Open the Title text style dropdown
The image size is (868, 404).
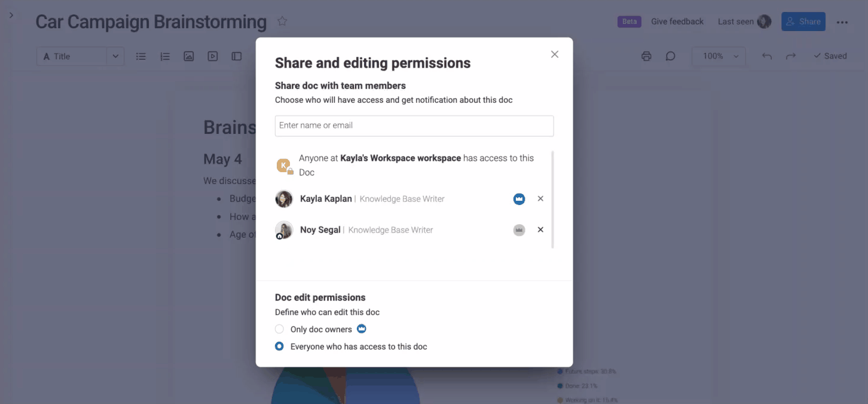(80, 56)
